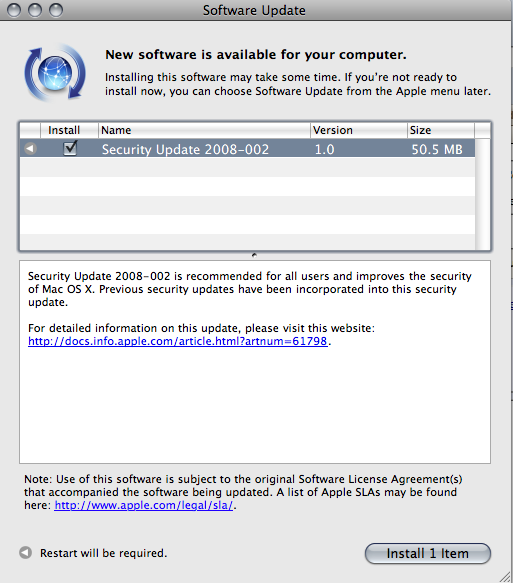513x583 pixels.
Task: Click the Software Update globe icon
Action: coord(55,73)
